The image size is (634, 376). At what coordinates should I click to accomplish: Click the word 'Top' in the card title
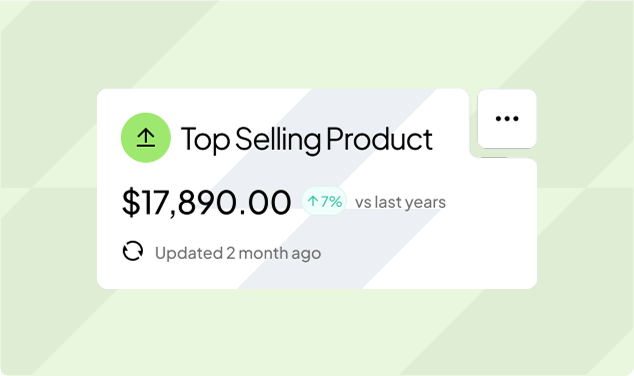[x=205, y=140]
